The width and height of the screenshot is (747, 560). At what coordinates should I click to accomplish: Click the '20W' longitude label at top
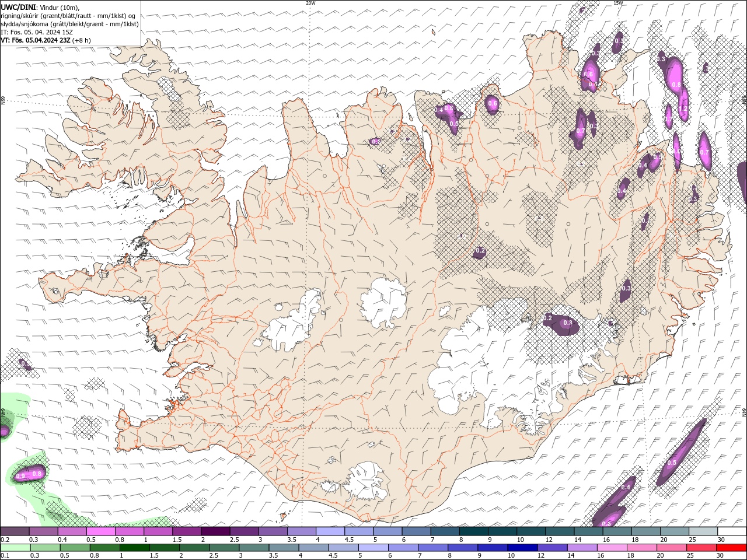(310, 3)
